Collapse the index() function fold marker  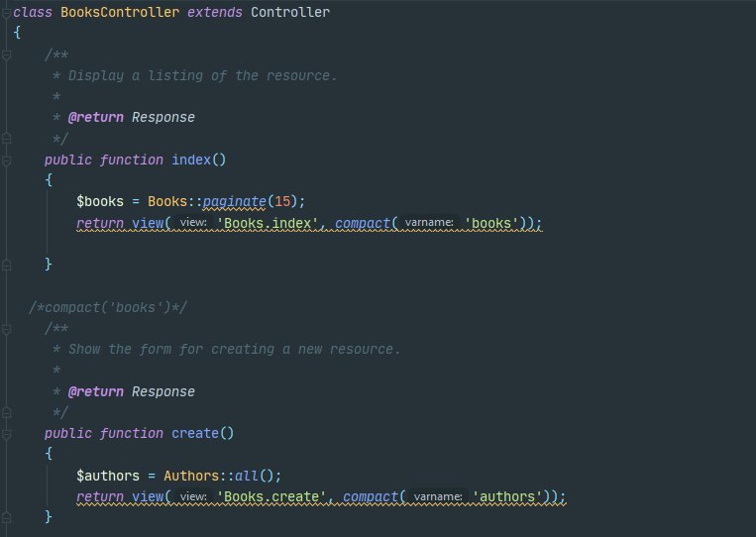[x=6, y=161]
